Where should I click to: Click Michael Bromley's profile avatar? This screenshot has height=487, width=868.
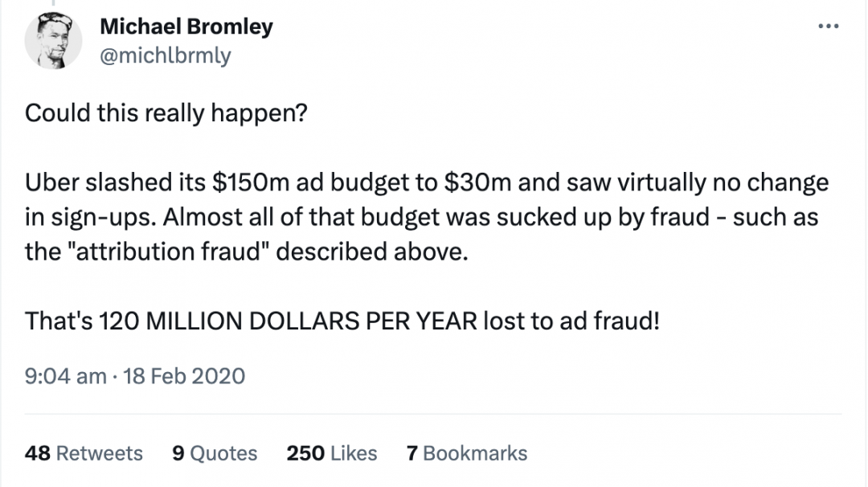click(x=53, y=40)
